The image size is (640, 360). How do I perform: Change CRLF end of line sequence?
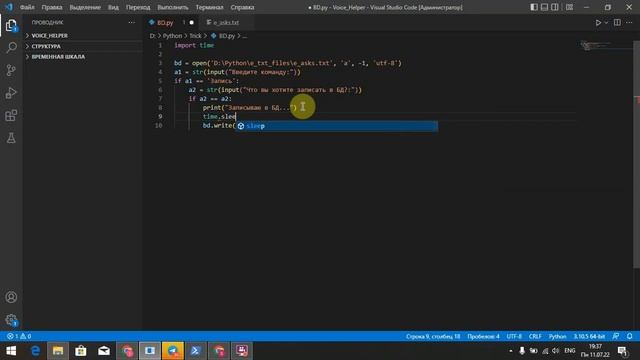pyautogui.click(x=535, y=336)
